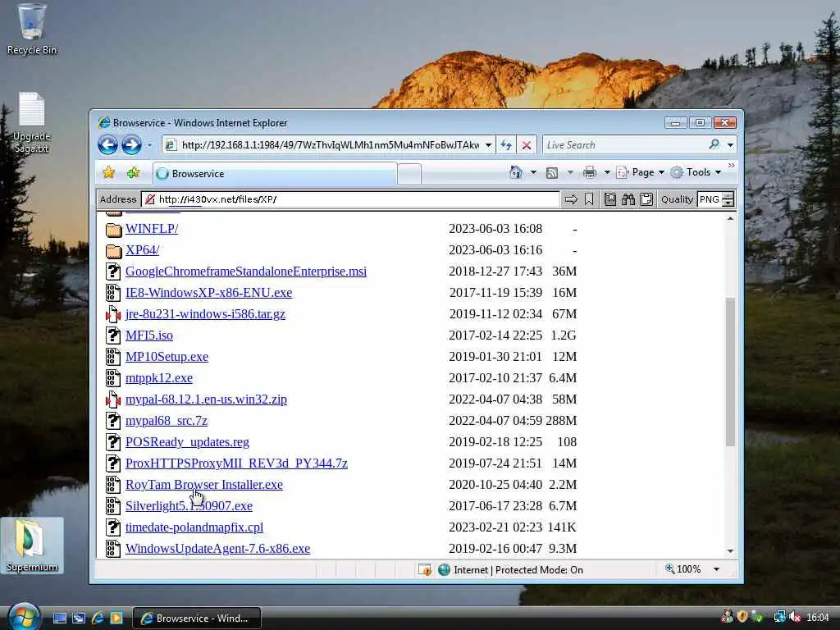
Task: Select the Browservice tab
Action: tap(276, 174)
